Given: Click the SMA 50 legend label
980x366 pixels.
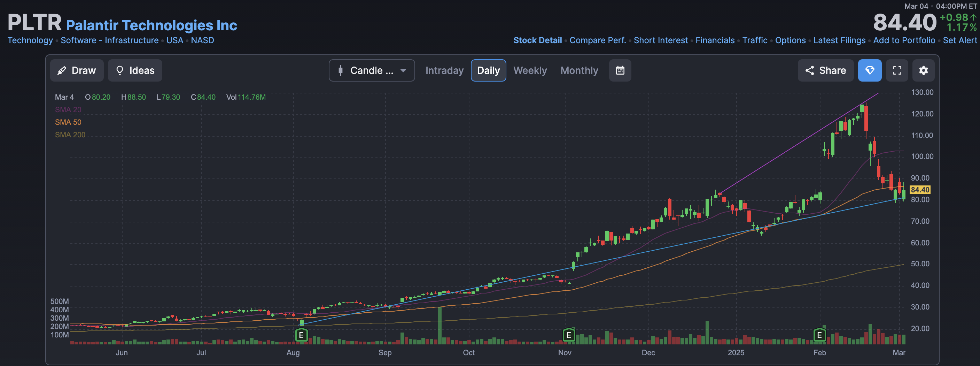Looking at the screenshot, I should [68, 122].
